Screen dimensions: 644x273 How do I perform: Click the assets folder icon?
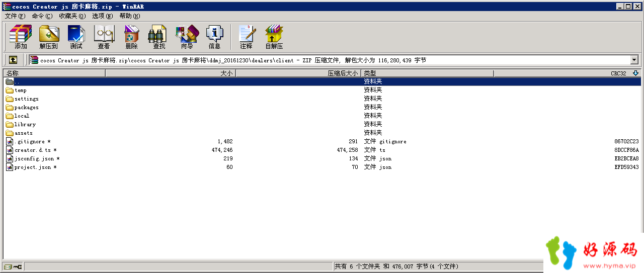(10, 133)
